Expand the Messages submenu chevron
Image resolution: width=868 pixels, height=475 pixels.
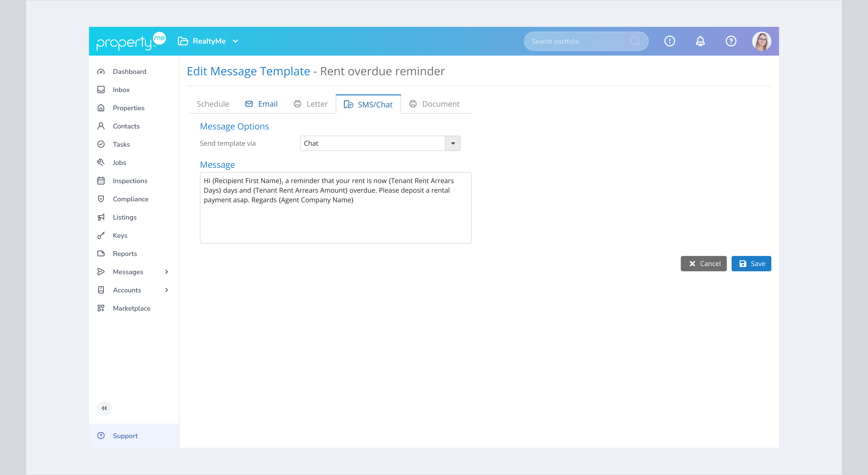click(166, 272)
